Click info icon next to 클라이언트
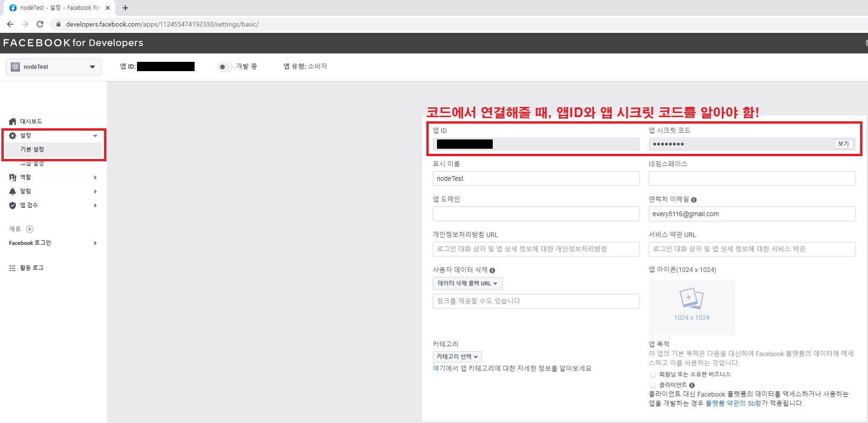The height and width of the screenshot is (423, 868). (x=692, y=385)
